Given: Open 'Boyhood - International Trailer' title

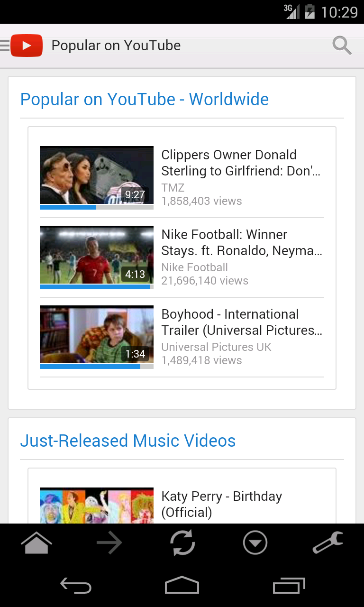Looking at the screenshot, I should click(x=242, y=322).
